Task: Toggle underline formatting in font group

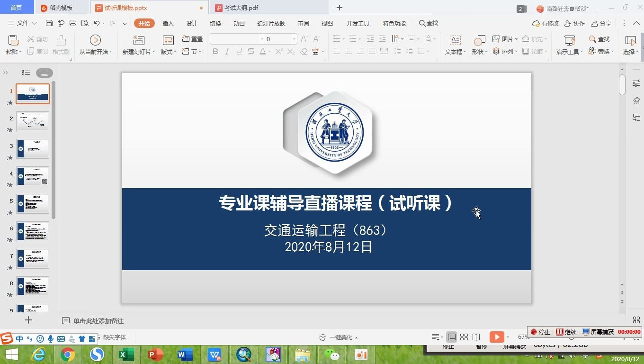Action: (x=239, y=51)
